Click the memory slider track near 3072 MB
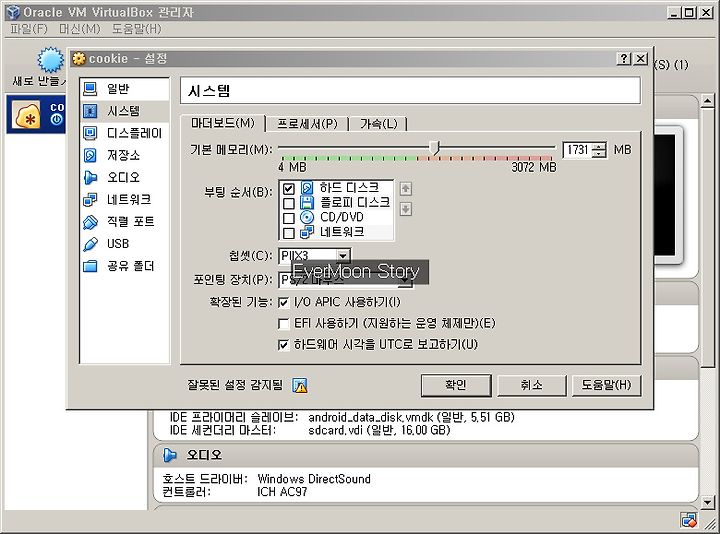Image resolution: width=720 pixels, height=534 pixels. [550, 147]
